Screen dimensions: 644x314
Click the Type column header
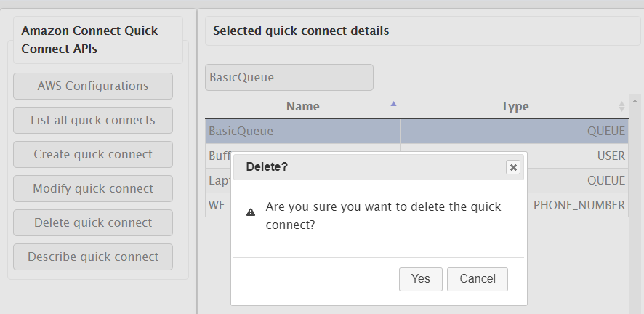(x=514, y=106)
